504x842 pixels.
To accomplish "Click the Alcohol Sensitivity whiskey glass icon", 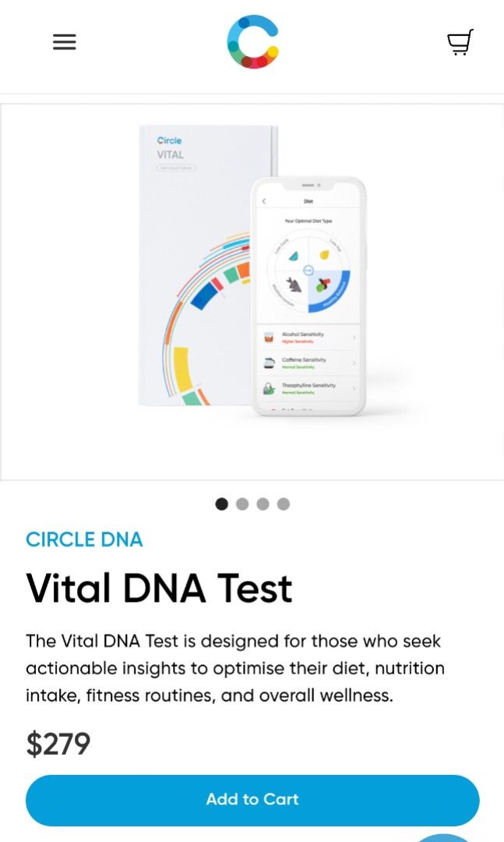I will 270,337.
